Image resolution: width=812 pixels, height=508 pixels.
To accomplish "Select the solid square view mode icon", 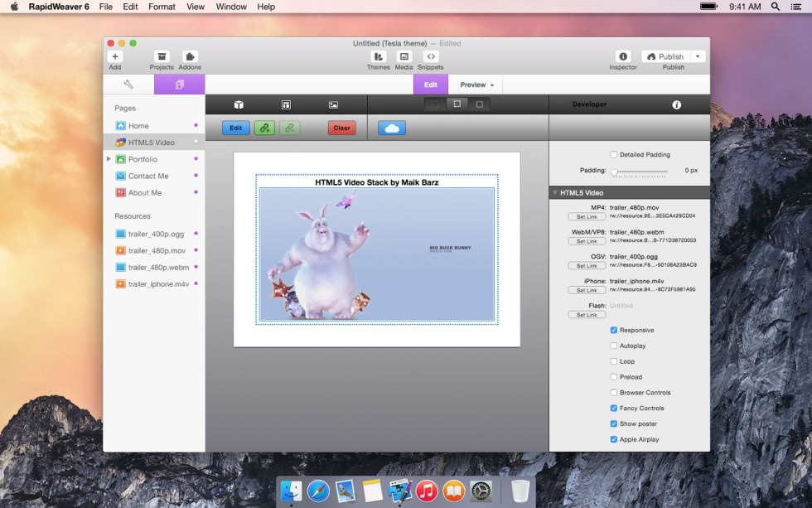I will [480, 104].
